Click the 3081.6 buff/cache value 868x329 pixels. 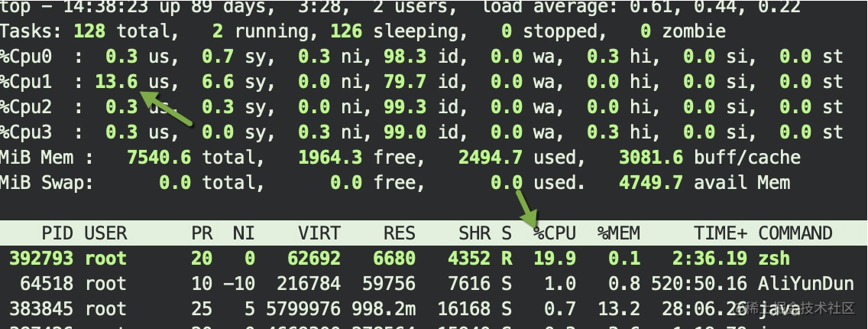click(x=651, y=158)
